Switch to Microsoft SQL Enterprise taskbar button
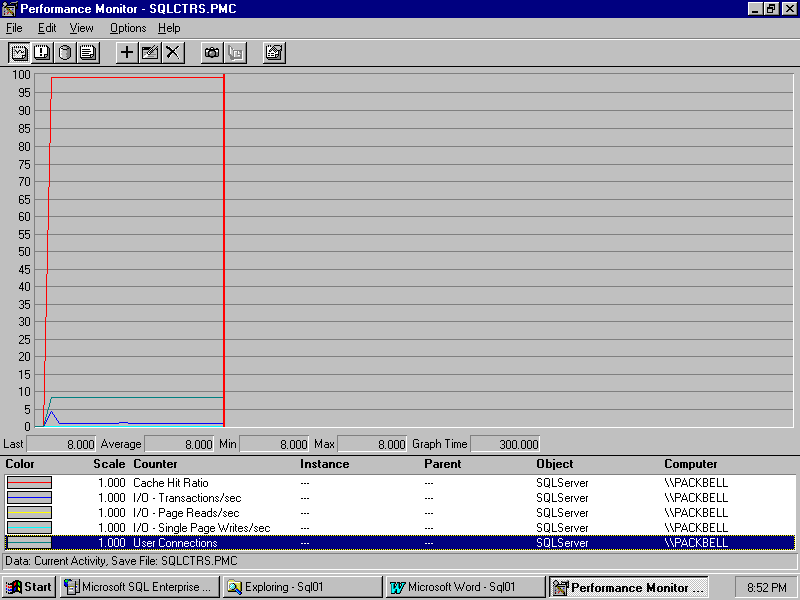This screenshot has width=800, height=600. pyautogui.click(x=139, y=587)
